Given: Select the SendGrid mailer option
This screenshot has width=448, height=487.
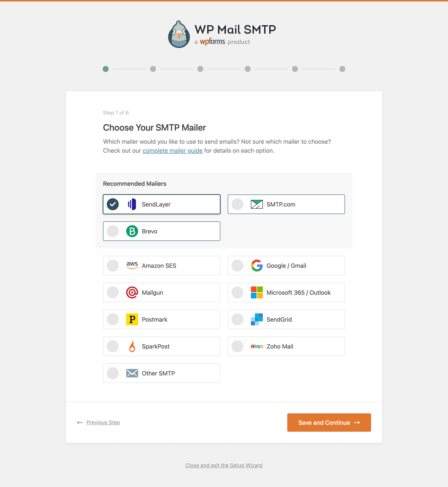Looking at the screenshot, I should 237,319.
